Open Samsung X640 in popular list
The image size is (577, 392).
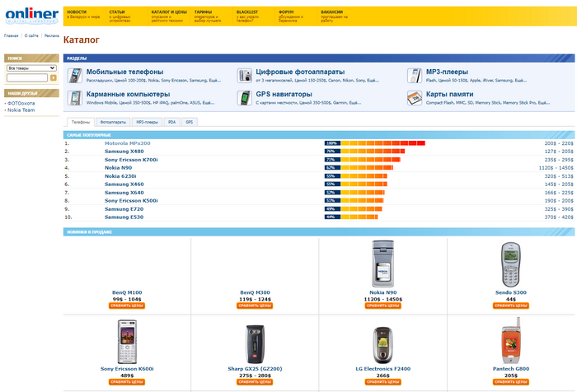point(124,193)
